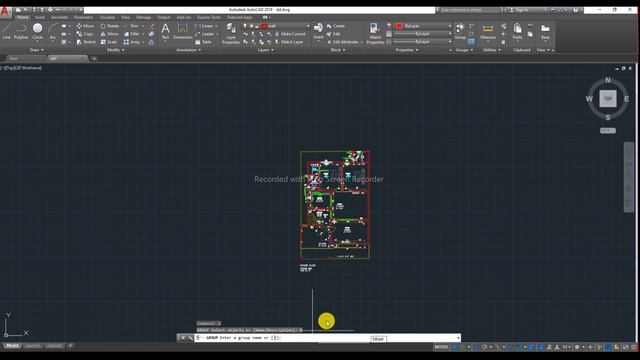Image resolution: width=640 pixels, height=360 pixels.
Task: Click the TOP face of ViewCube
Action: tap(608, 99)
